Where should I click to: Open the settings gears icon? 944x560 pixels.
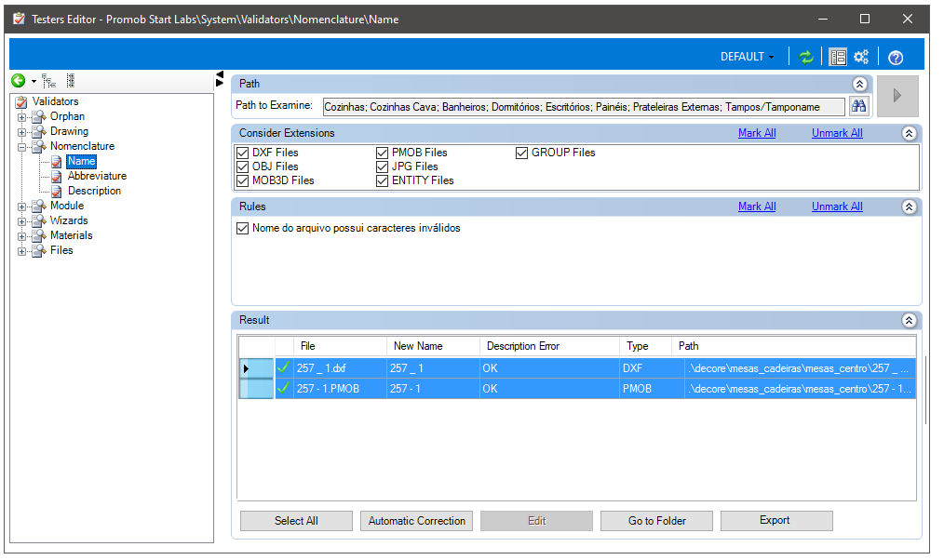pos(861,57)
